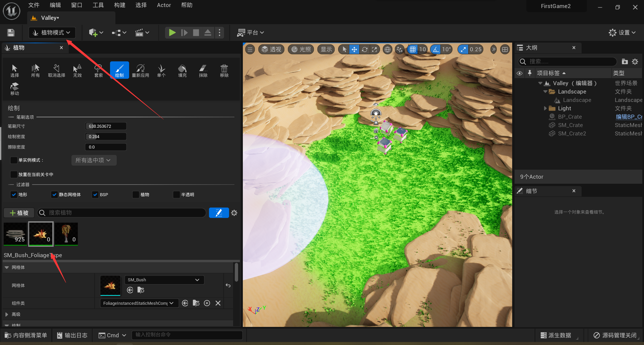Open the 设置 settings dropdown
This screenshot has width=644, height=345.
pyautogui.click(x=623, y=33)
